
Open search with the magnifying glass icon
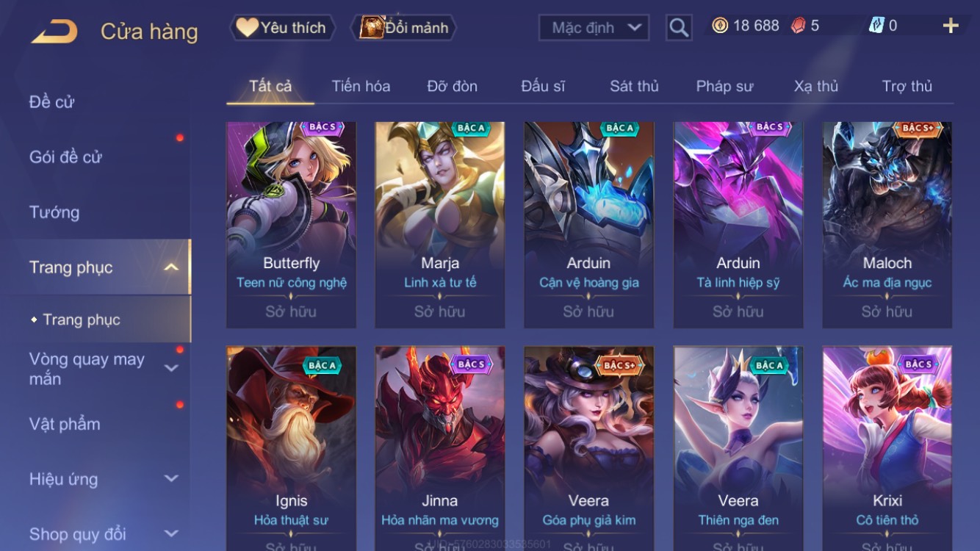[x=679, y=28]
